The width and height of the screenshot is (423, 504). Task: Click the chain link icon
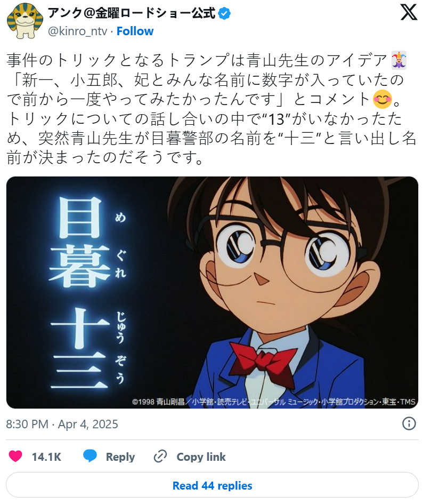coord(160,457)
